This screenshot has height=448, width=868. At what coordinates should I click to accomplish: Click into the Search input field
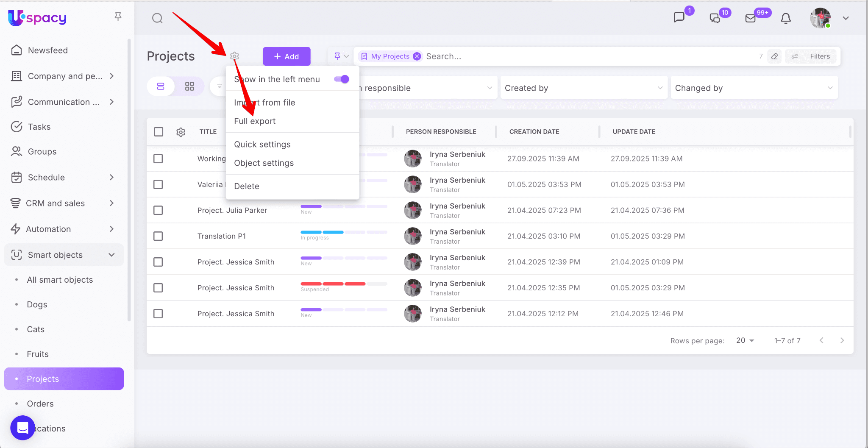[x=589, y=56]
